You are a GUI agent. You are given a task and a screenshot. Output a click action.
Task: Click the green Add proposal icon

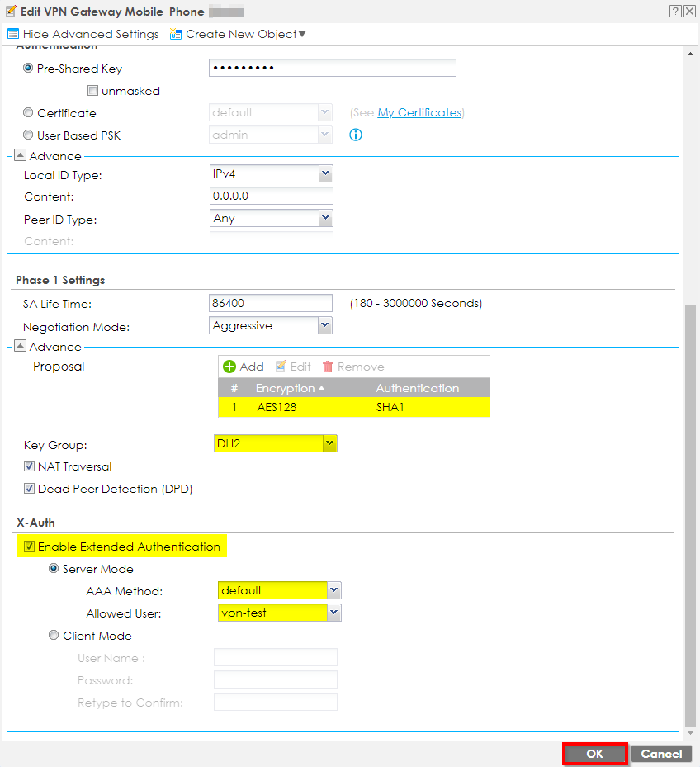[x=229, y=367]
